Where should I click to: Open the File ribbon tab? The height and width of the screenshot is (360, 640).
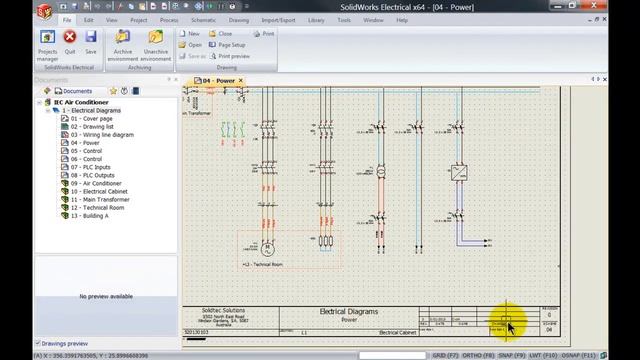(x=67, y=20)
